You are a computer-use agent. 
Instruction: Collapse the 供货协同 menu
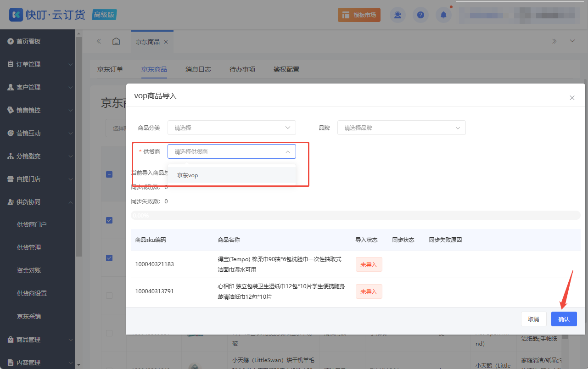click(x=71, y=202)
